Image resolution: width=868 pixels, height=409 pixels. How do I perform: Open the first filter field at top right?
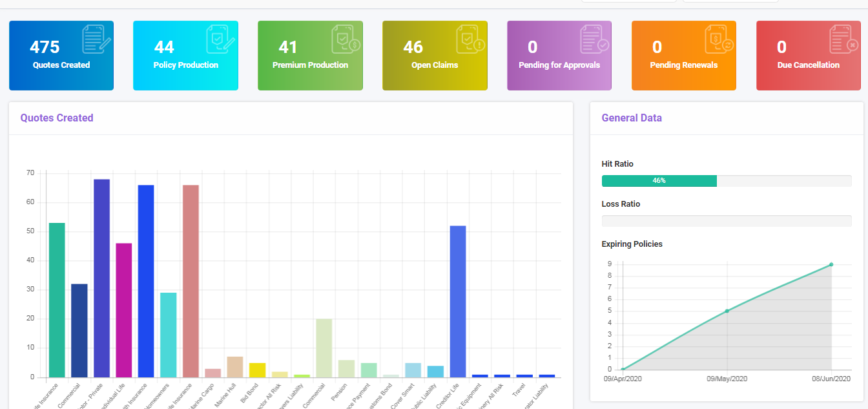coord(628,3)
